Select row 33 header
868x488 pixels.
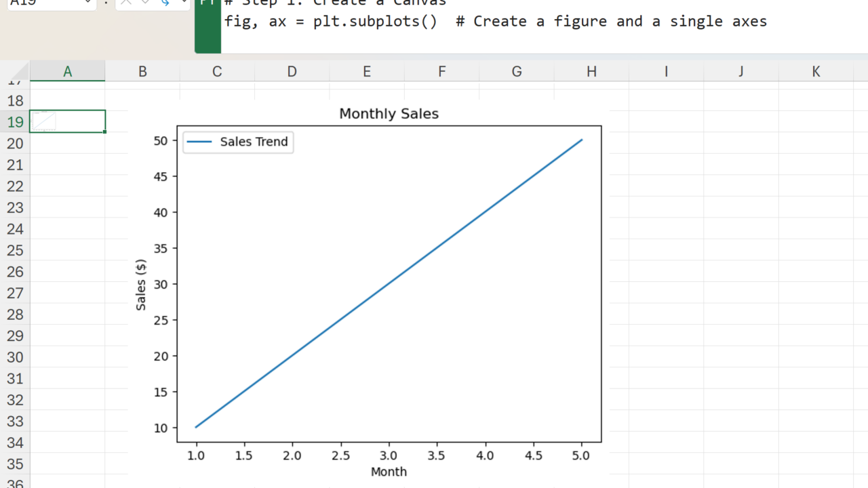(15, 422)
